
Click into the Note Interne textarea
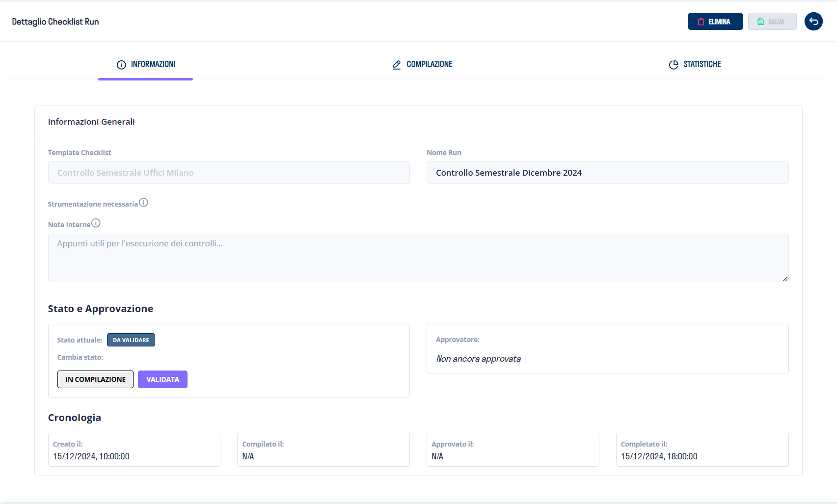418,258
